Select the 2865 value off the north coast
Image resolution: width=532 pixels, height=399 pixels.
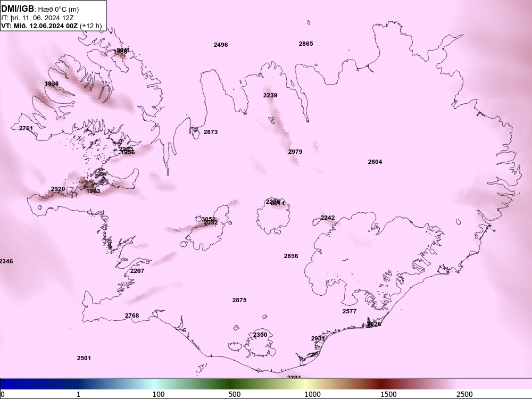[x=306, y=44]
